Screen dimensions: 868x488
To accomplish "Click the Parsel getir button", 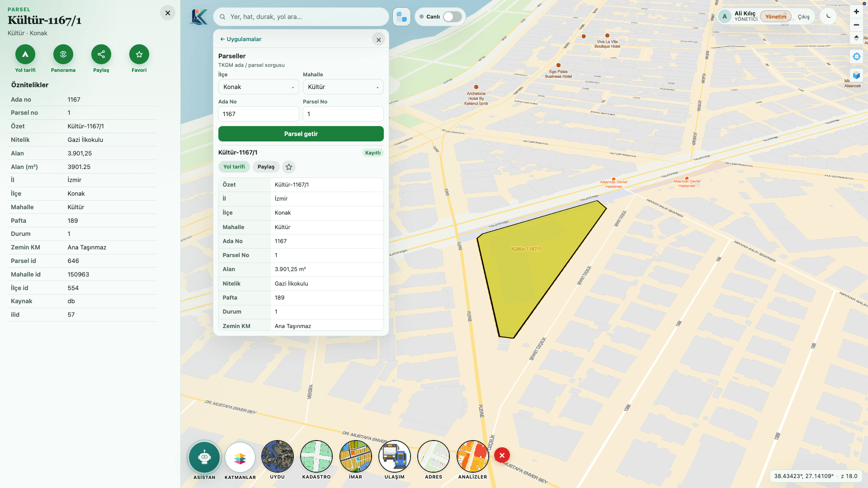I will [301, 134].
